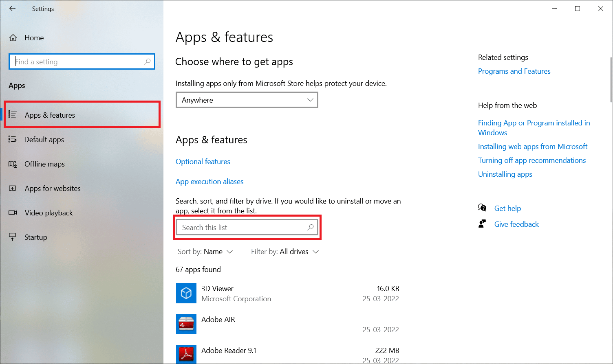Screen dimensions: 613x364
Task: Click the Adobe AIR app icon
Action: coord(186,324)
